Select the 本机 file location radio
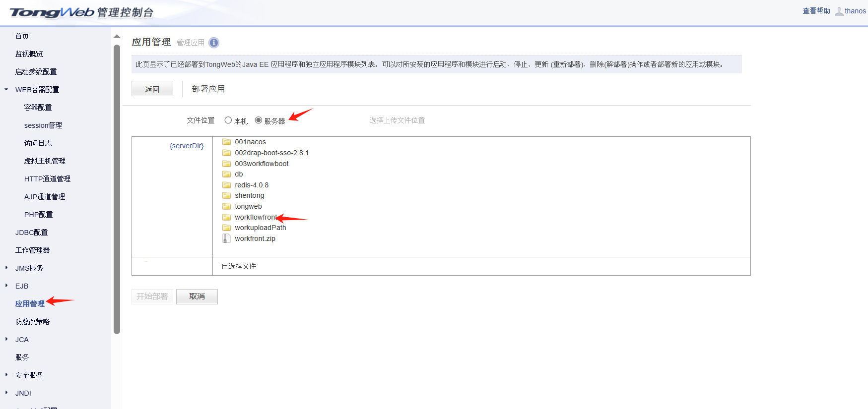 (228, 120)
